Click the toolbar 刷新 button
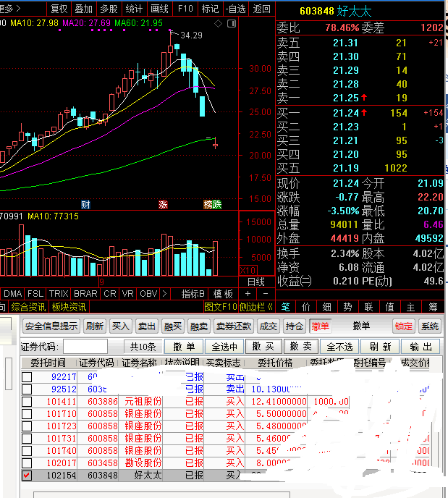Image resolution: width=448 pixels, height=498 pixels. click(x=95, y=326)
